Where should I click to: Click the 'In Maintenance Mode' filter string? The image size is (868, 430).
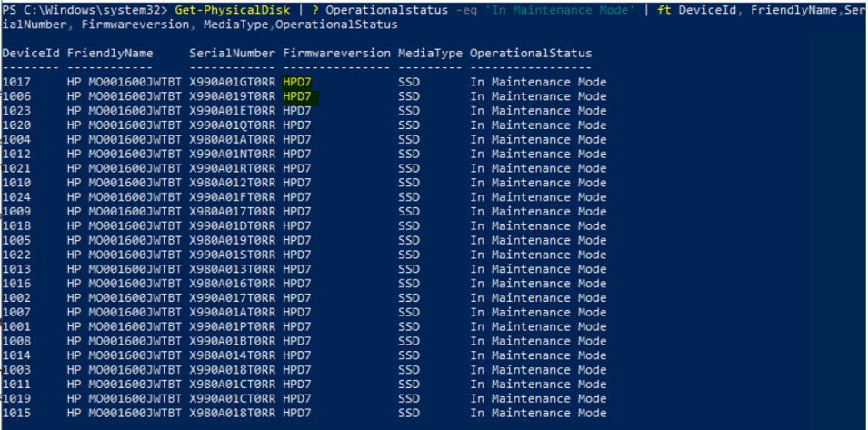click(559, 11)
